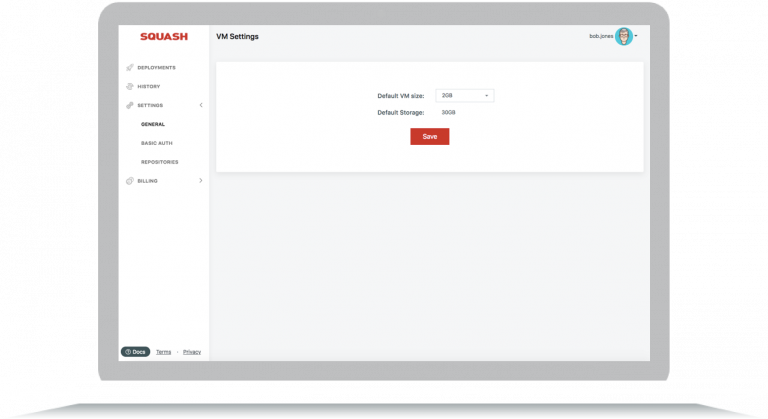Open the Terms link

click(x=163, y=352)
